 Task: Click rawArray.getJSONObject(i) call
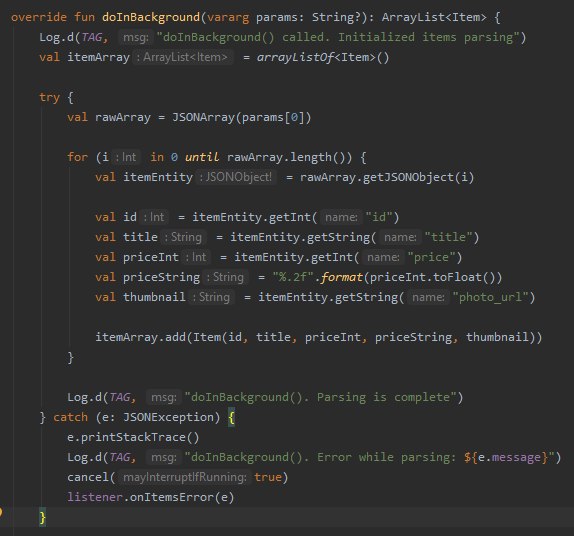[387, 177]
